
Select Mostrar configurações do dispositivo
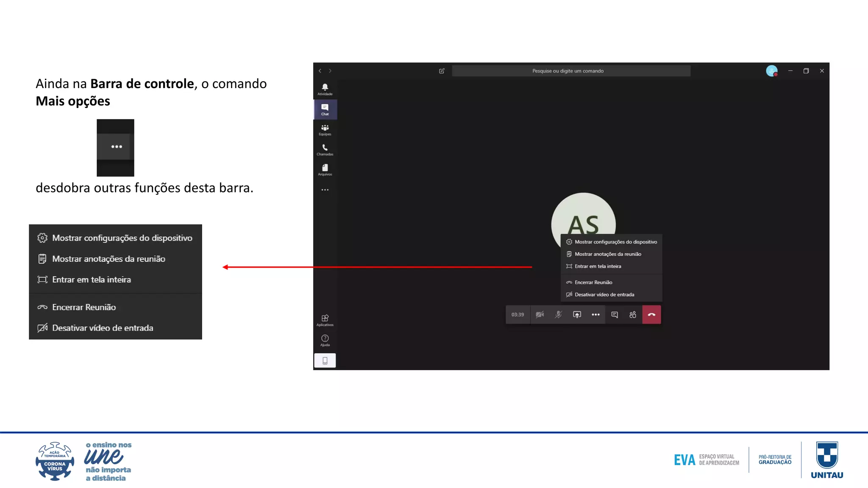pos(615,242)
